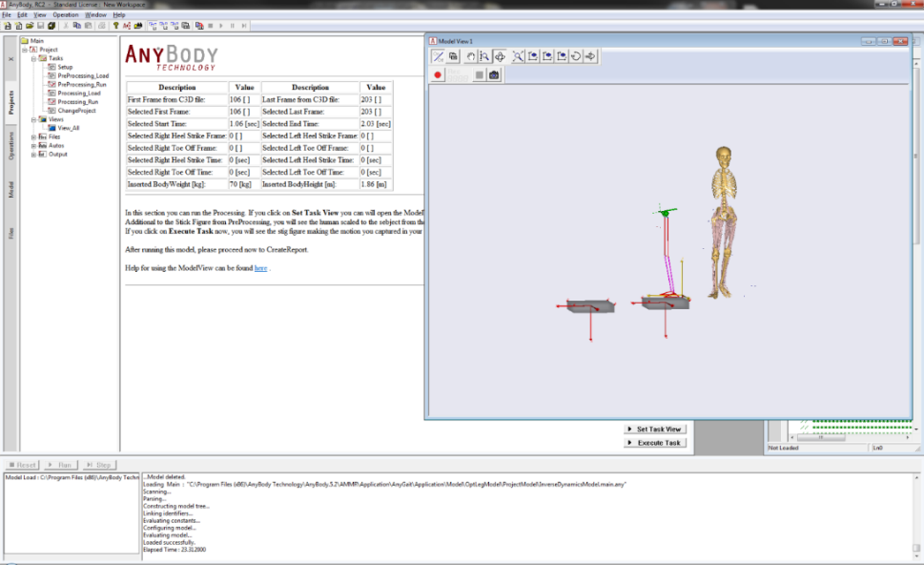Expand the Autos tree node
Image resolution: width=924 pixels, height=565 pixels.
coord(34,145)
